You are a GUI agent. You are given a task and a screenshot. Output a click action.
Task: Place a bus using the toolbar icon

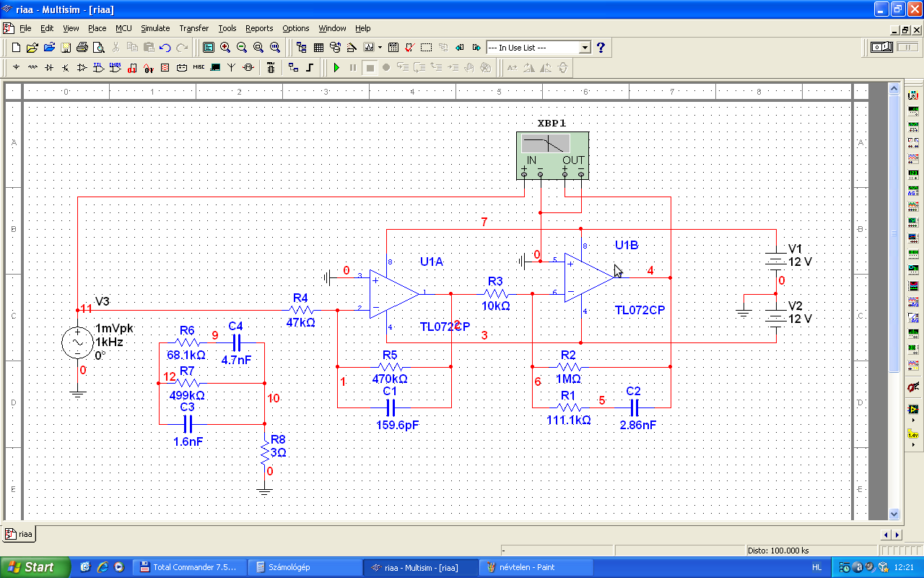click(310, 68)
